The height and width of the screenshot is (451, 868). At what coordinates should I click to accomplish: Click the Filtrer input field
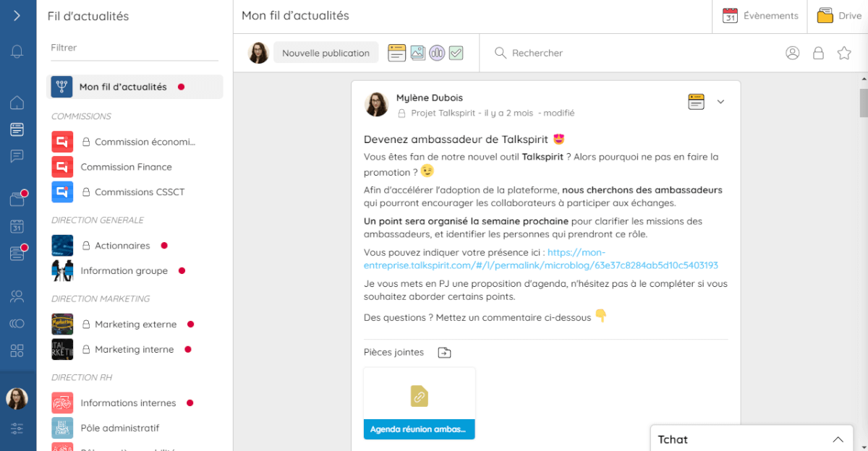134,48
